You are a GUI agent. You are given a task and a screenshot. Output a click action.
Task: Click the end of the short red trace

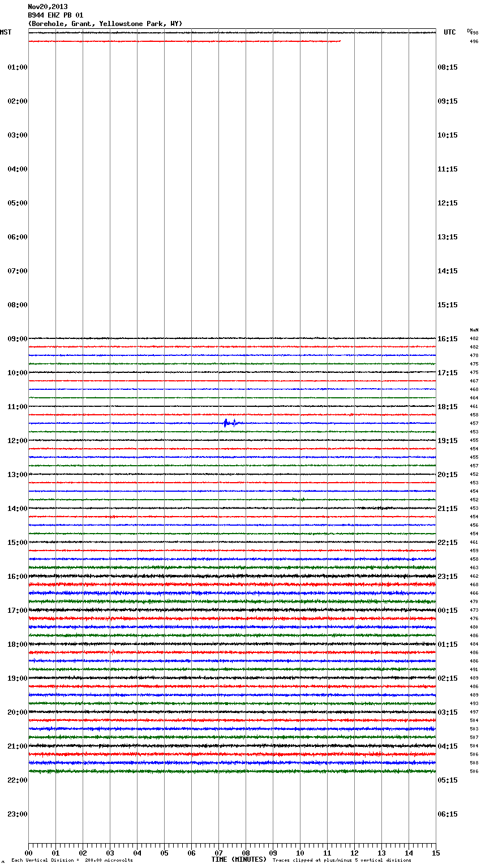(x=340, y=41)
